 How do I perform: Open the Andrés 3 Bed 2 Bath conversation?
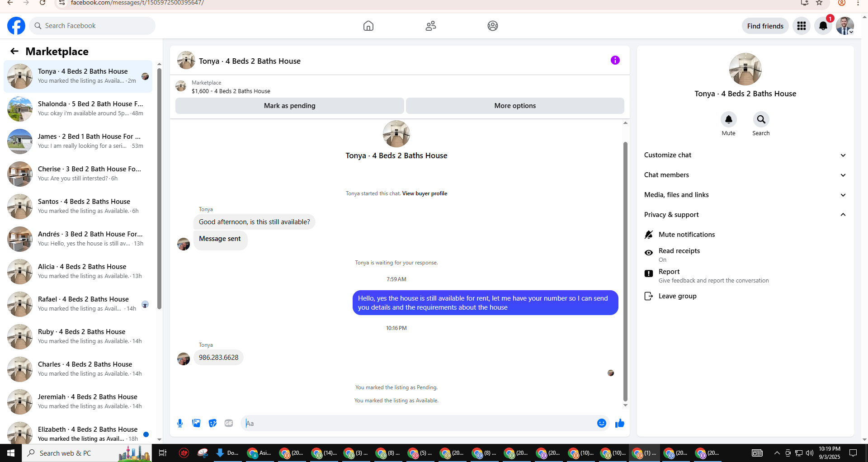click(78, 239)
